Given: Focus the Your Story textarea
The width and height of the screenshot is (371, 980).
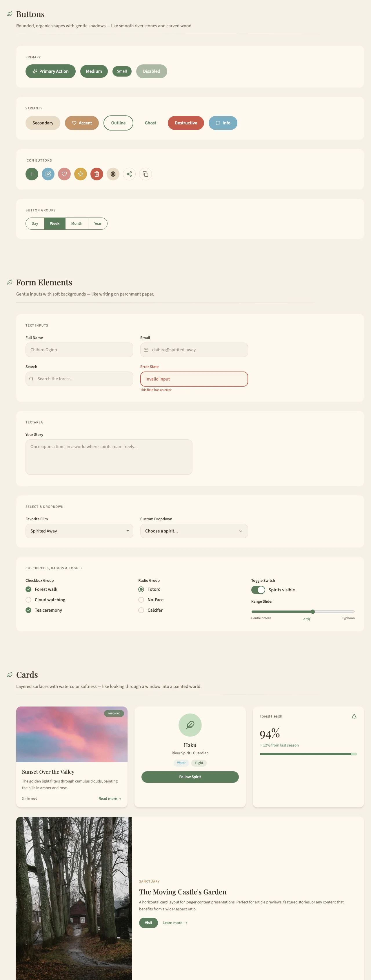Looking at the screenshot, I should (x=109, y=457).
